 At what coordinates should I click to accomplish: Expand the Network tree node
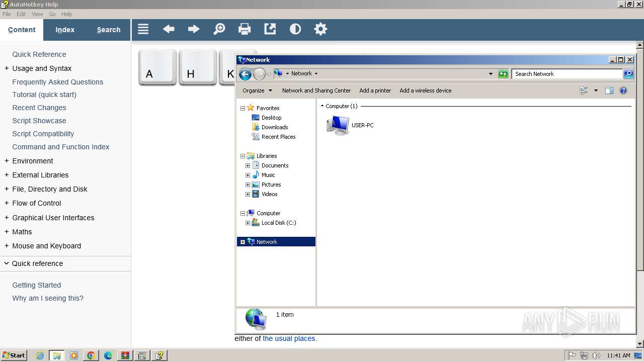pos(243,242)
